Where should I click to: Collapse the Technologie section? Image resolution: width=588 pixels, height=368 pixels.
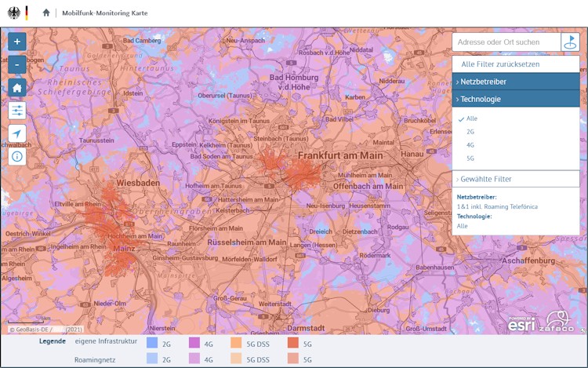click(515, 100)
